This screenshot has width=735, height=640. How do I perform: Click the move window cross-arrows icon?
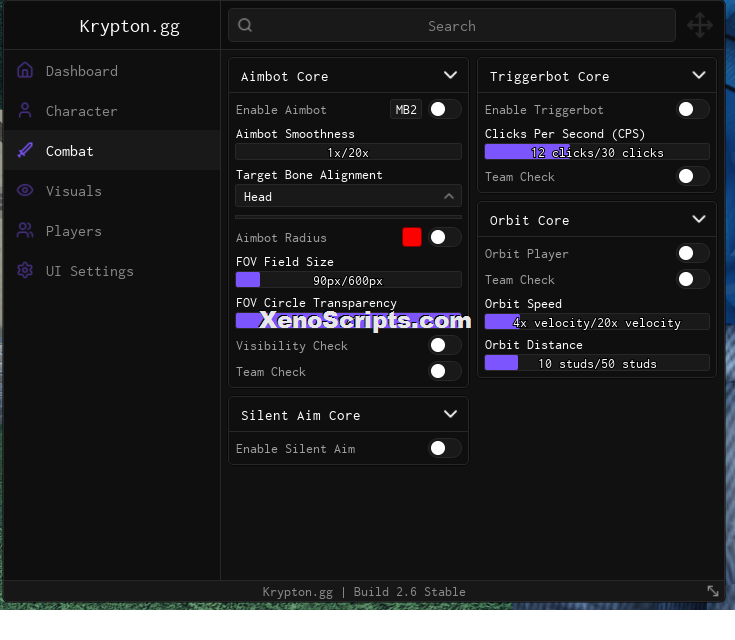pyautogui.click(x=700, y=25)
